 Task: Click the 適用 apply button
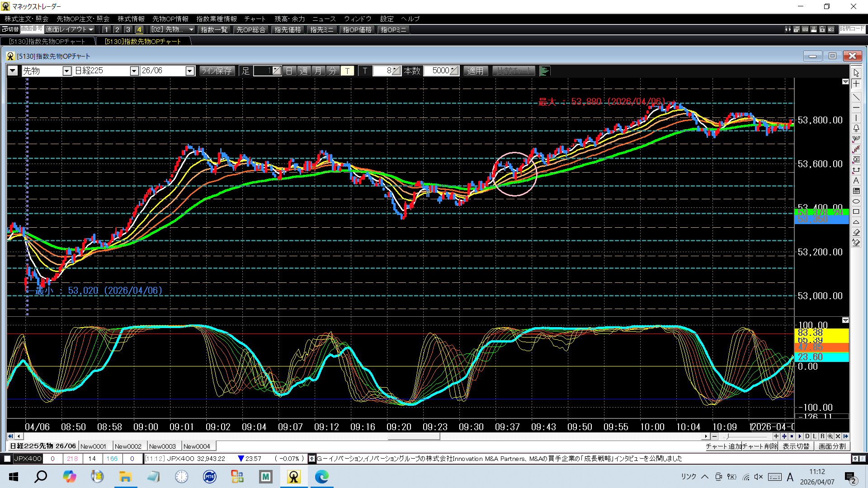pos(475,71)
